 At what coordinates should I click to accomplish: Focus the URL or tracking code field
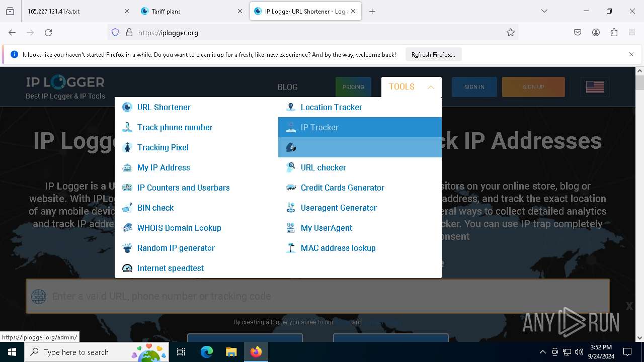coord(317,296)
